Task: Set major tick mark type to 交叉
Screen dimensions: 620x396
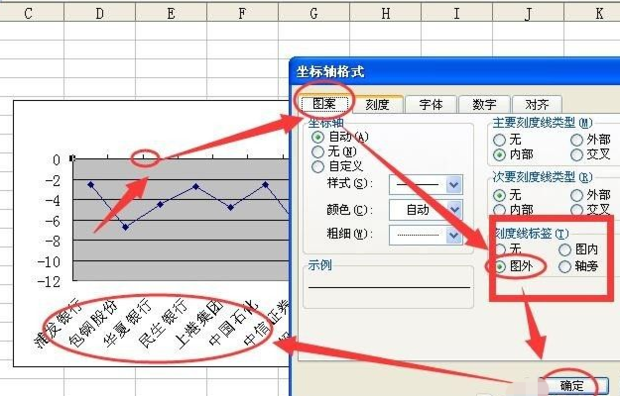Action: tap(577, 154)
